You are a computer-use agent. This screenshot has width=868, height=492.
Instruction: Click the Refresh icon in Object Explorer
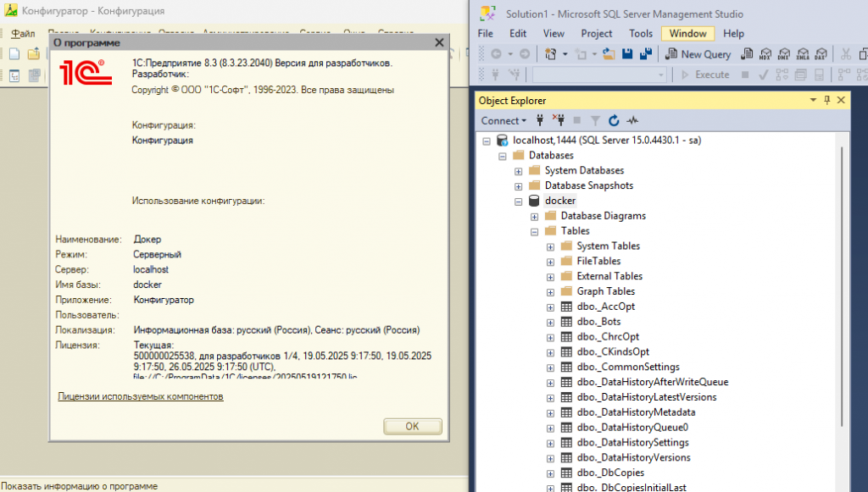614,120
